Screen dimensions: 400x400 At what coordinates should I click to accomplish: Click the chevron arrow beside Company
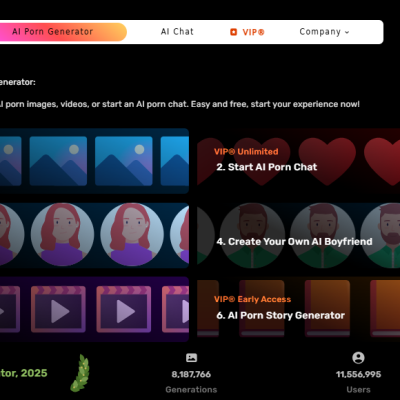(347, 32)
